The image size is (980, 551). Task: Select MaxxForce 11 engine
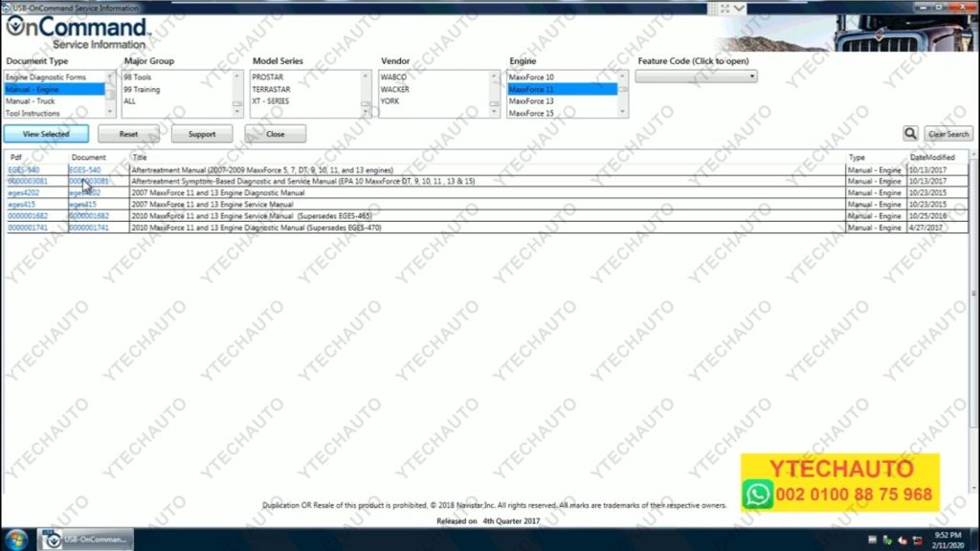563,89
